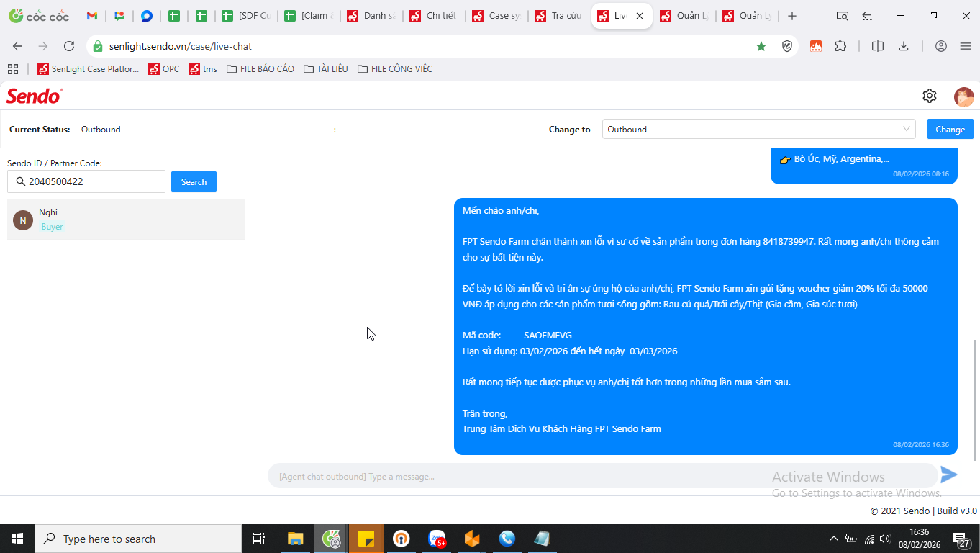Click the blue Change button
Viewport: 980px width, 553px height.
[950, 130]
